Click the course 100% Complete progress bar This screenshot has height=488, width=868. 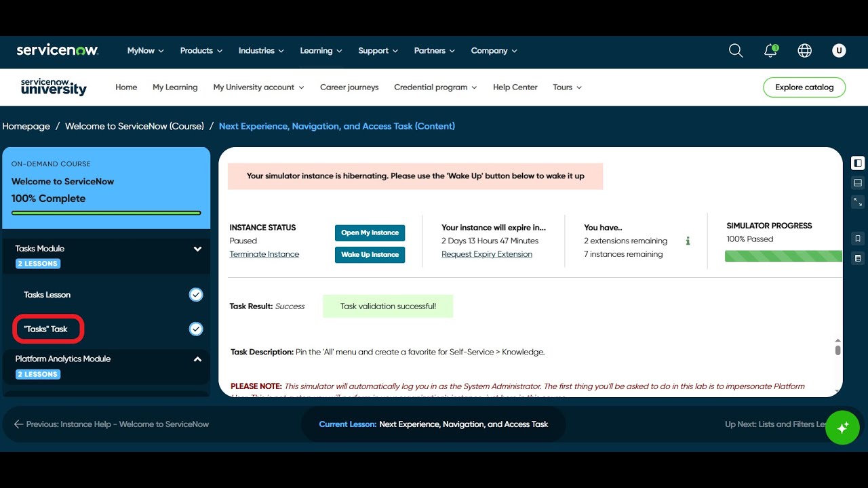tap(106, 213)
